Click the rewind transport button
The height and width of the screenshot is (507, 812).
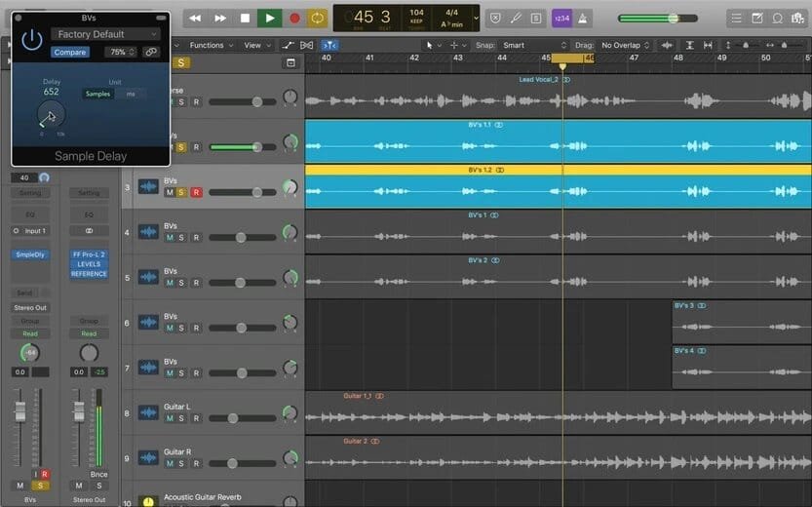pos(195,19)
